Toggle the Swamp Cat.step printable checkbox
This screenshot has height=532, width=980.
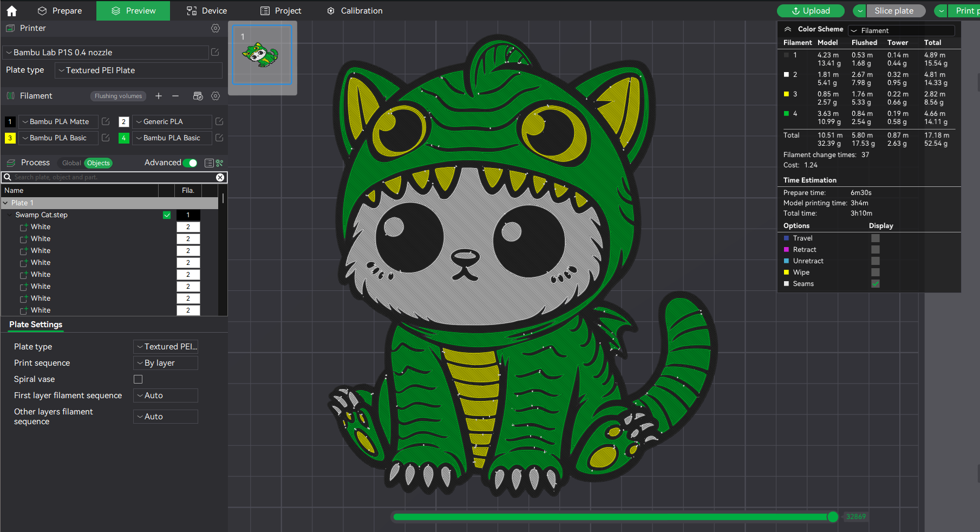point(167,215)
